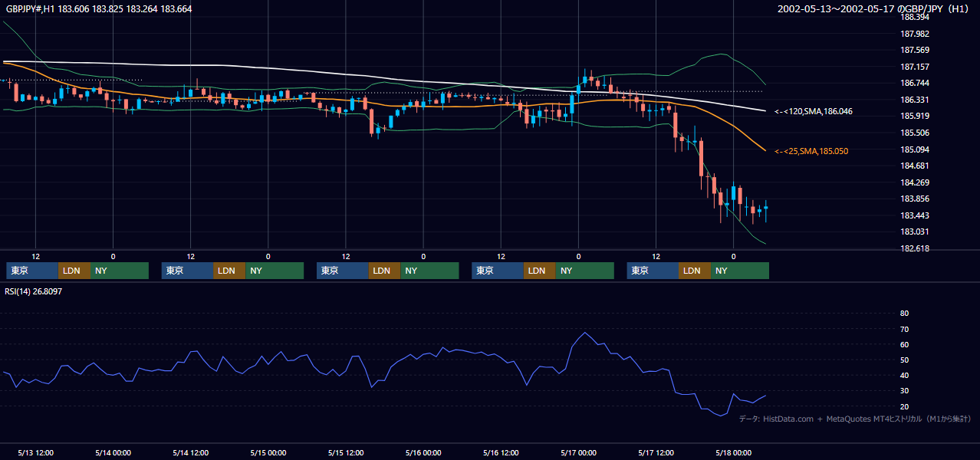Click the 5/16 00:00 time axis label
The image size is (980, 460).
pos(423,452)
